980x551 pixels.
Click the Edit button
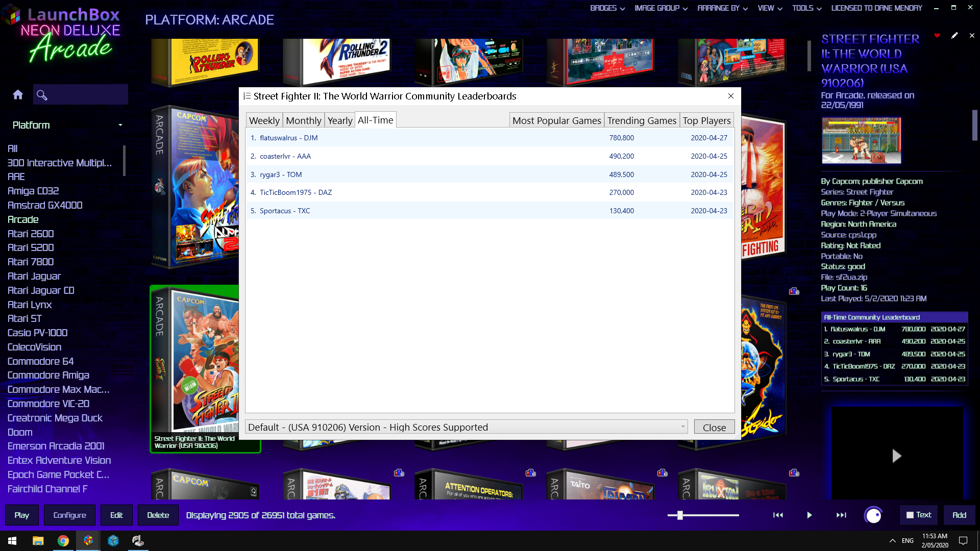(x=116, y=515)
